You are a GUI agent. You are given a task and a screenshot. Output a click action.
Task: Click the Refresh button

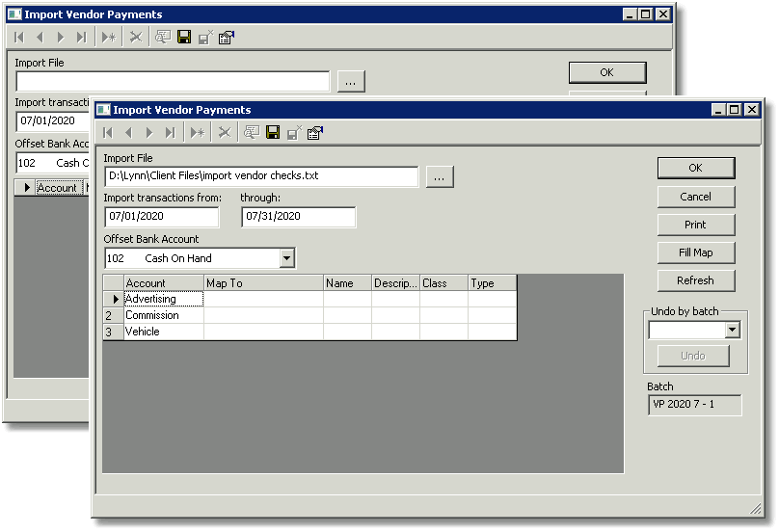(x=695, y=280)
